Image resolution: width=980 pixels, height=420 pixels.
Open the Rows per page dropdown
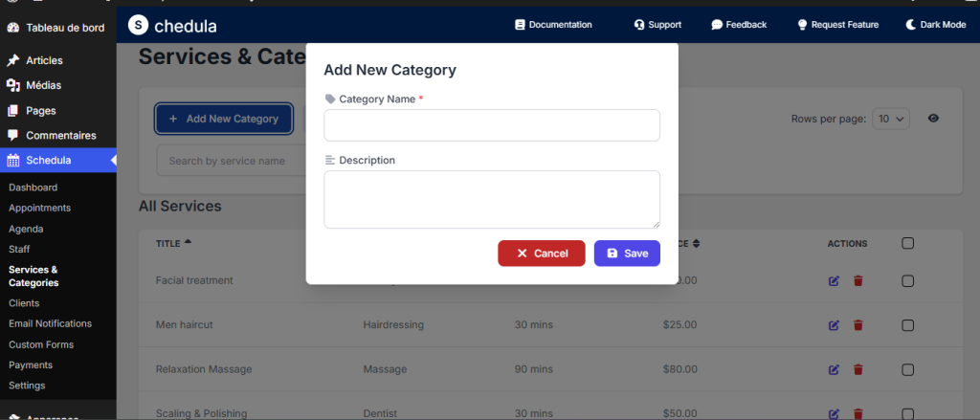pos(890,119)
